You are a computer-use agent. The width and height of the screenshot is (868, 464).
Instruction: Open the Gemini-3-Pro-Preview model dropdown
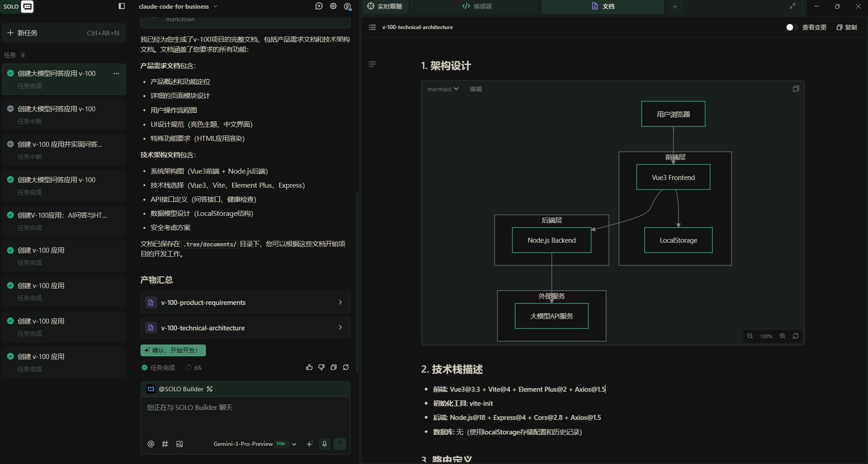pos(255,444)
